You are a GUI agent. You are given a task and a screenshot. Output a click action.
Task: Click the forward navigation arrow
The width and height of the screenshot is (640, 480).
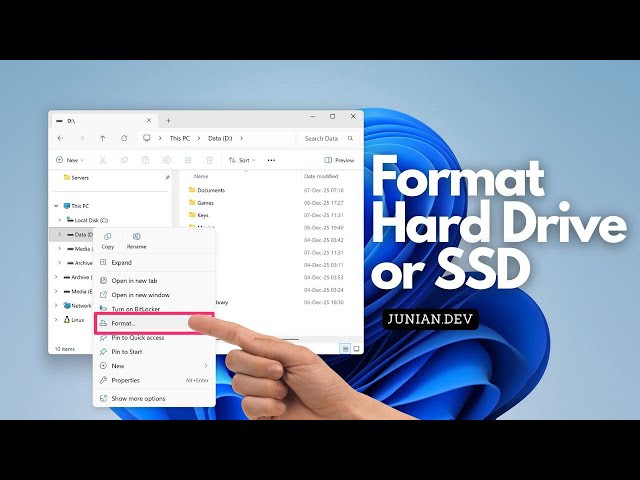[x=82, y=138]
